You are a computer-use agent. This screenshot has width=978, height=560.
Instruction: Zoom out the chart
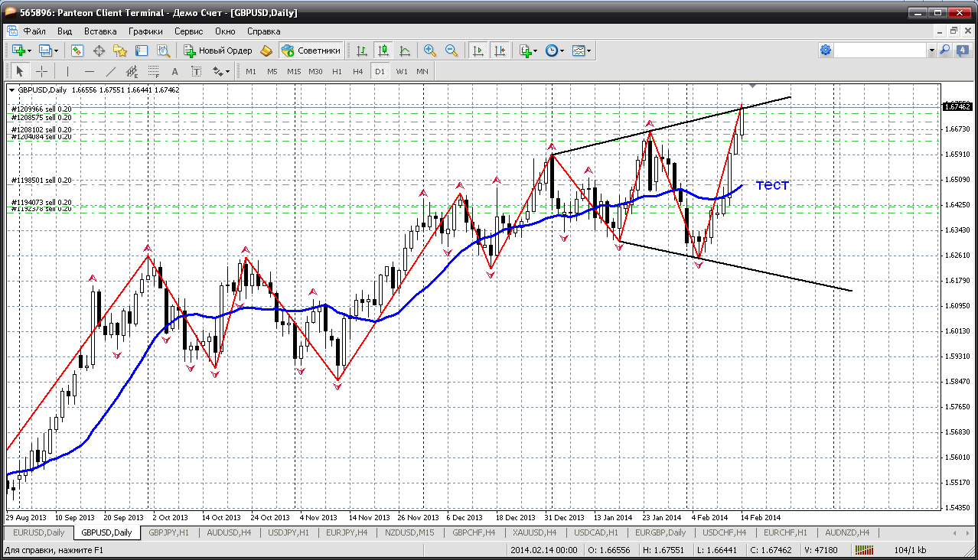452,50
